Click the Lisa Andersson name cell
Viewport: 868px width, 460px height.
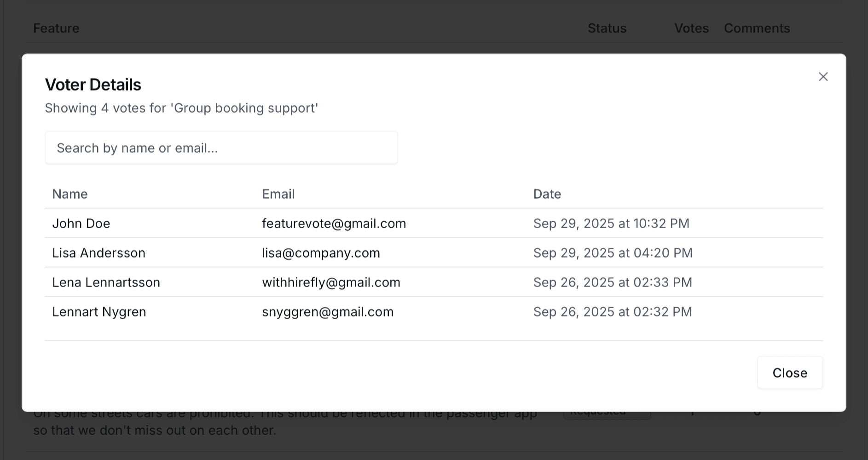[x=98, y=253]
